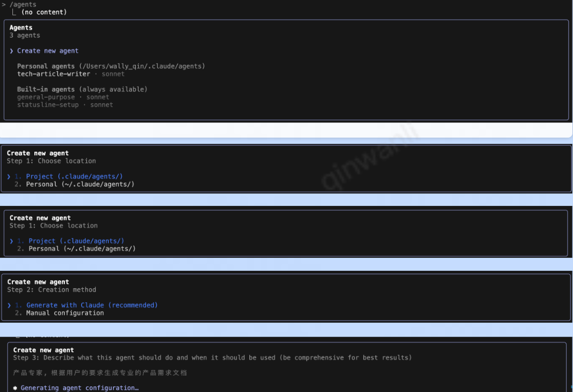The height and width of the screenshot is (392, 573).
Task: Choose Generate with Claude (recommended) option
Action: coord(92,305)
